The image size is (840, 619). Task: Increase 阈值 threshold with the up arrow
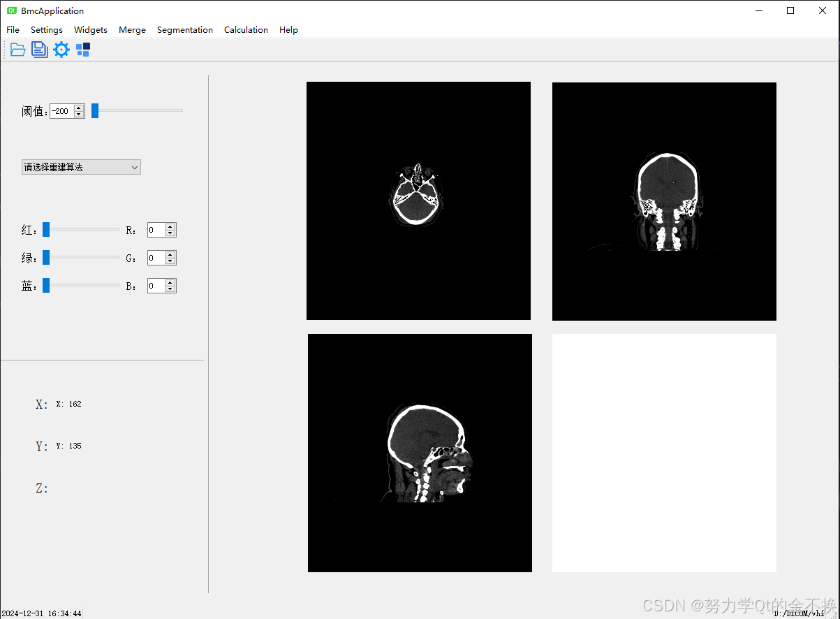(x=79, y=108)
